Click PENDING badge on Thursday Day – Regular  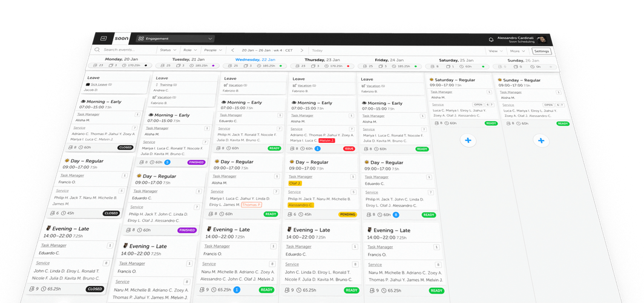click(347, 214)
